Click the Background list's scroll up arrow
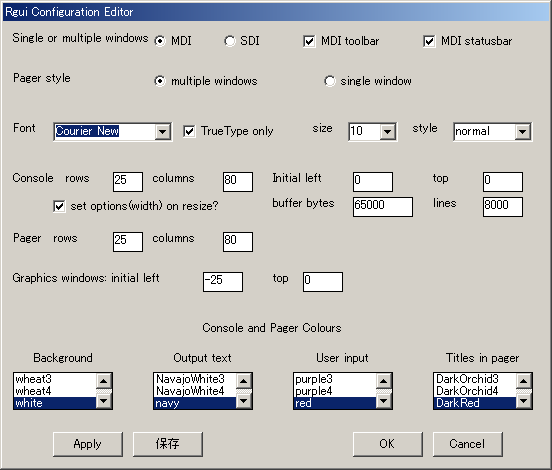Screen dimensions: 552x470 tap(104, 381)
